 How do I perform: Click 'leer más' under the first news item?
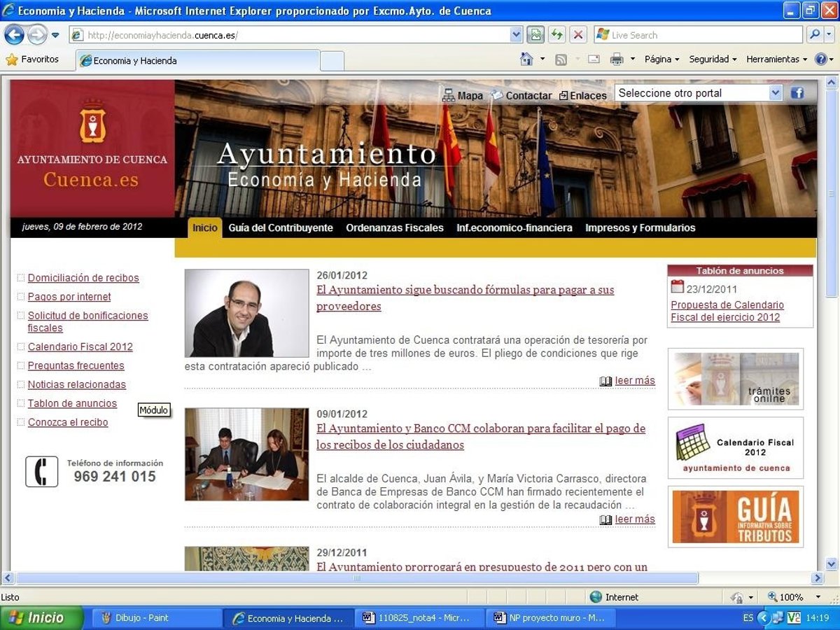pos(634,381)
